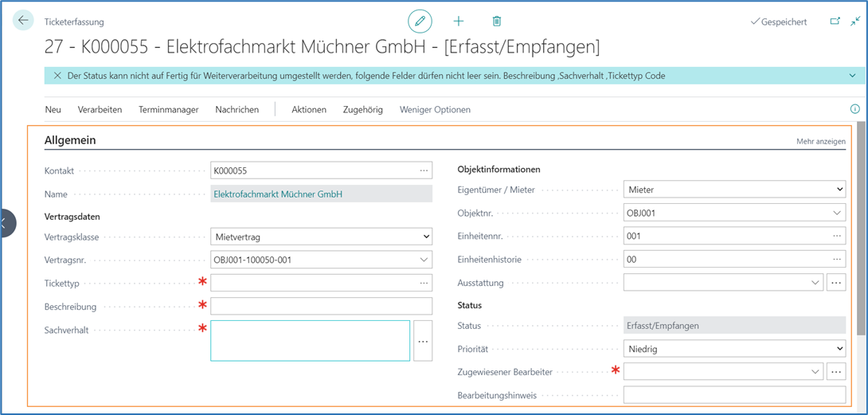
Task: Dismiss the status error notification
Action: 57,76
